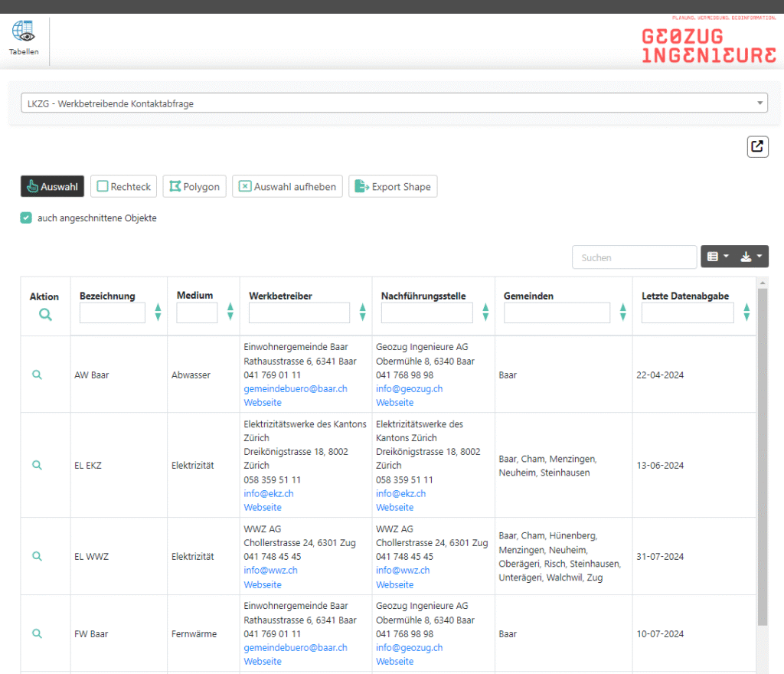Screen dimensions: 784x674
Task: Open the Tabellen globe icon
Action: click(x=24, y=32)
